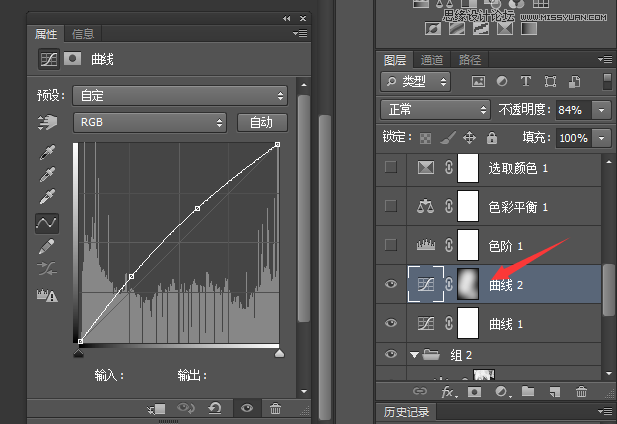Open the Layers panel flyout menu
Screen dimensions: 617x424
(x=605, y=59)
